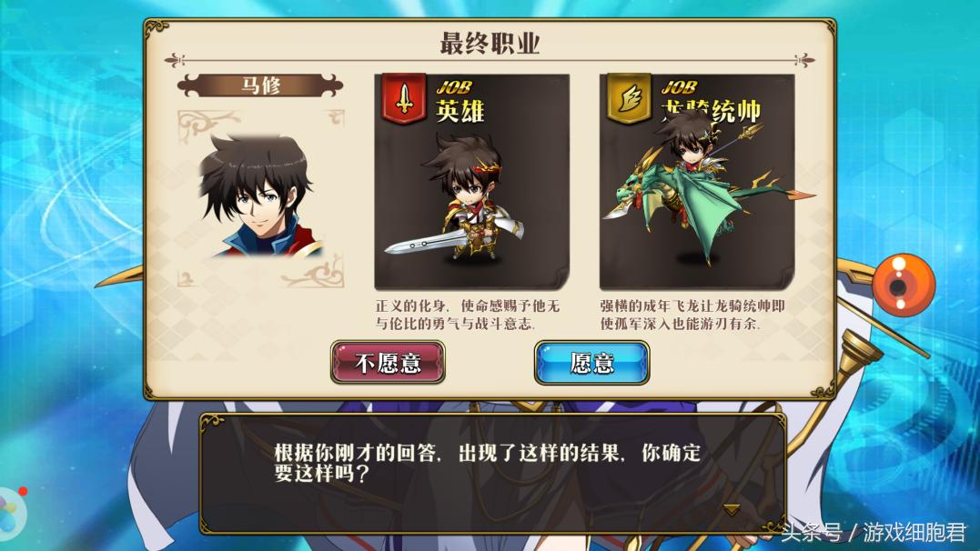Click the 不愿意 decline button
This screenshot has width=980, height=551.
pyautogui.click(x=388, y=363)
